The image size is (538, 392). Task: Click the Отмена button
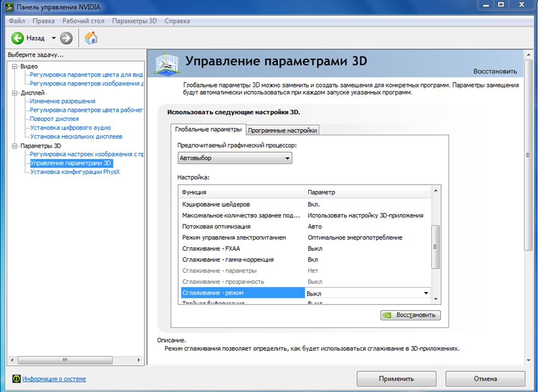[485, 378]
